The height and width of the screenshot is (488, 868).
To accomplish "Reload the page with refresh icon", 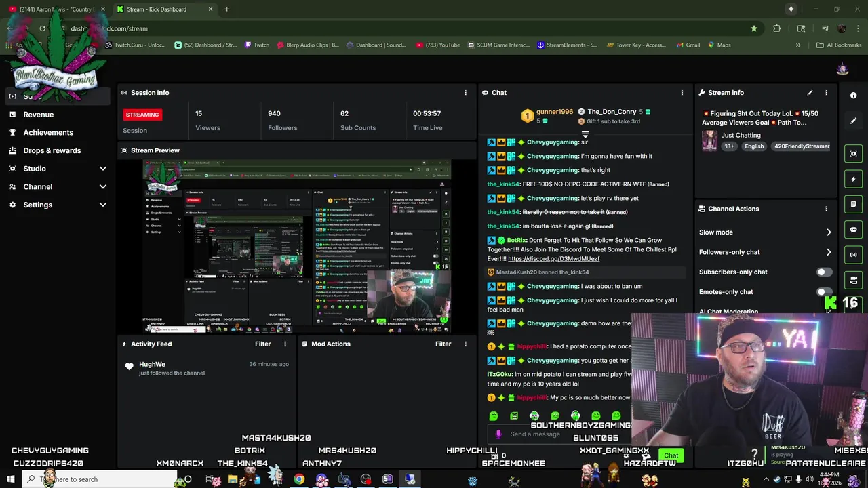I will point(43,28).
